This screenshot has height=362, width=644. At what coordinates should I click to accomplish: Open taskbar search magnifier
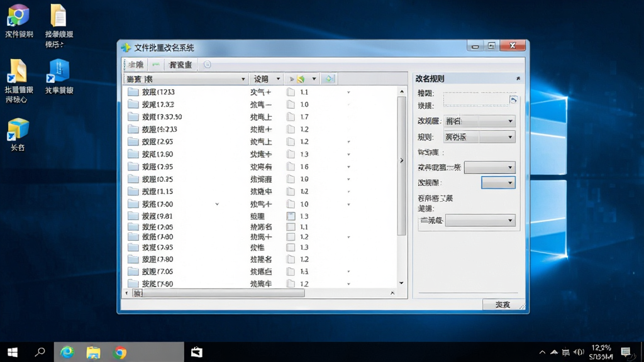[40, 352]
